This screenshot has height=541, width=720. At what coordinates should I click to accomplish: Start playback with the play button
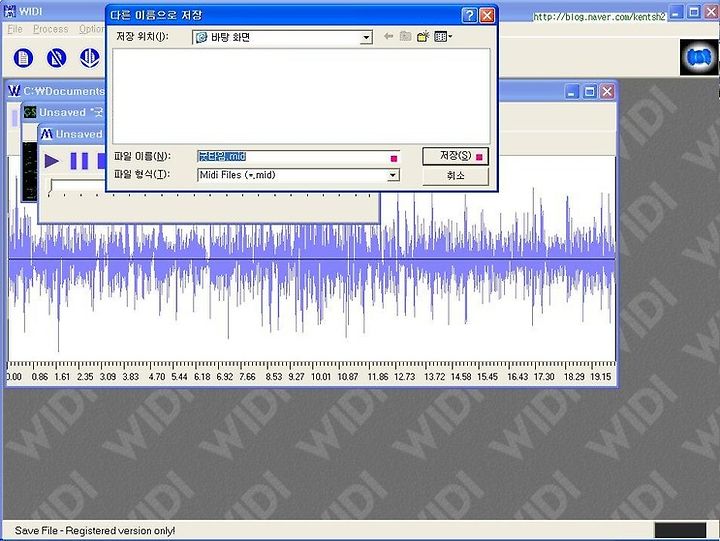52,161
